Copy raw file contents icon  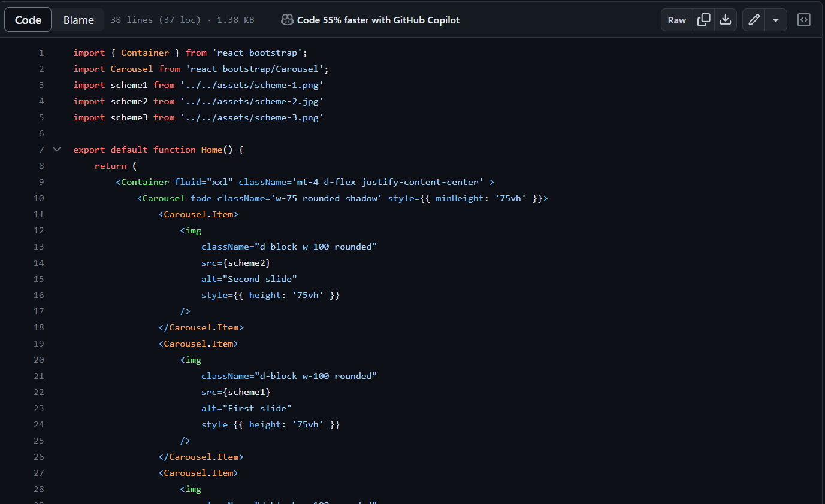(704, 20)
